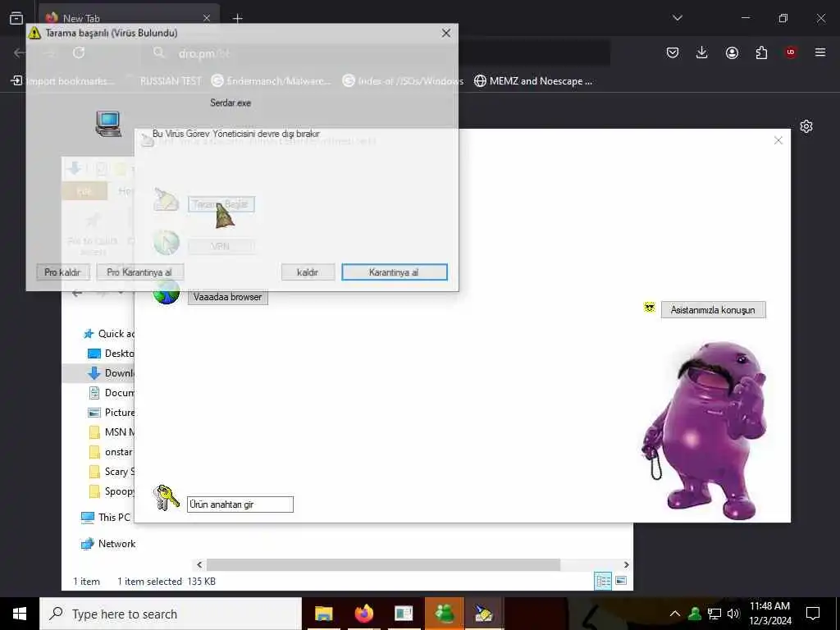Viewport: 840px width, 630px height.
Task: Click the purple mustached assistant character
Action: pyautogui.click(x=705, y=431)
